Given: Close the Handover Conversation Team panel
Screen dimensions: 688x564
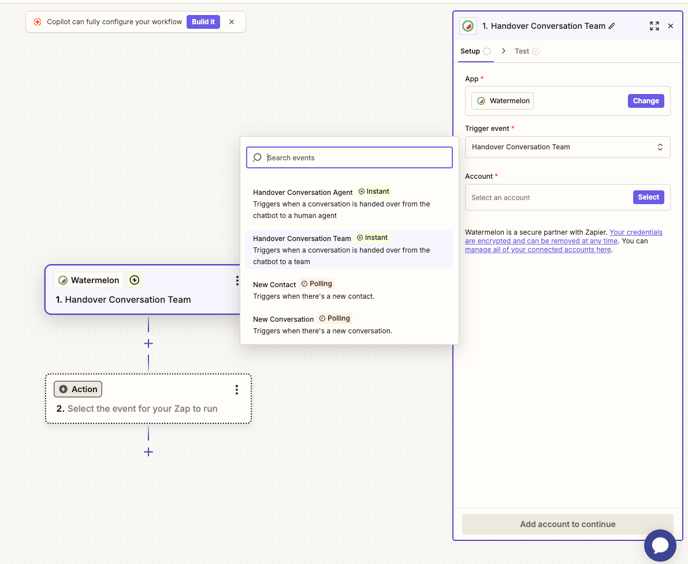Looking at the screenshot, I should [x=671, y=26].
